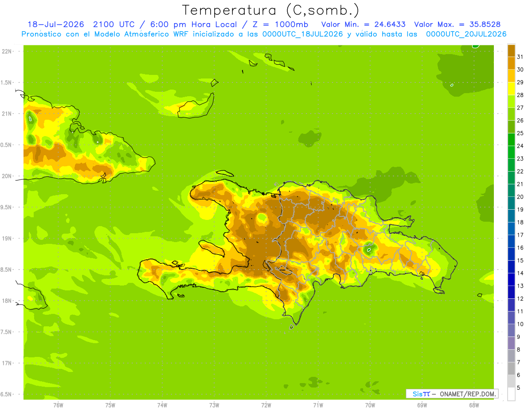Click color bar label "14"

[x=520, y=273]
